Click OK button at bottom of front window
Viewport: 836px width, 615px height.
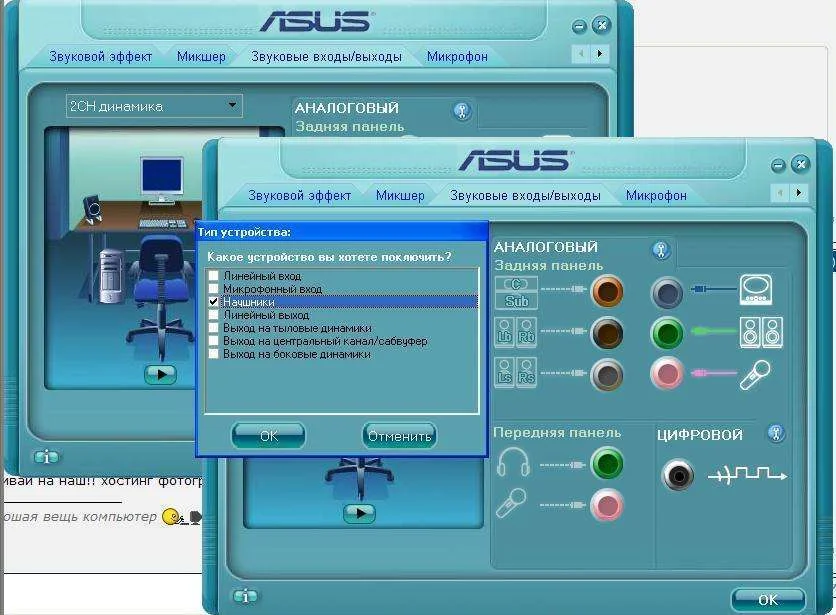pyautogui.click(x=768, y=600)
